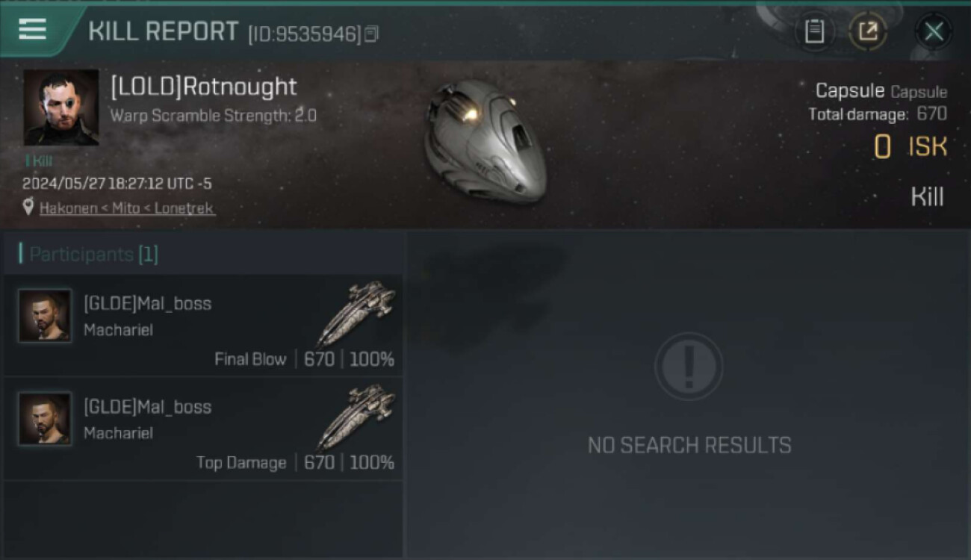The image size is (971, 560).
Task: Select the Capsule ship image
Action: (x=484, y=140)
